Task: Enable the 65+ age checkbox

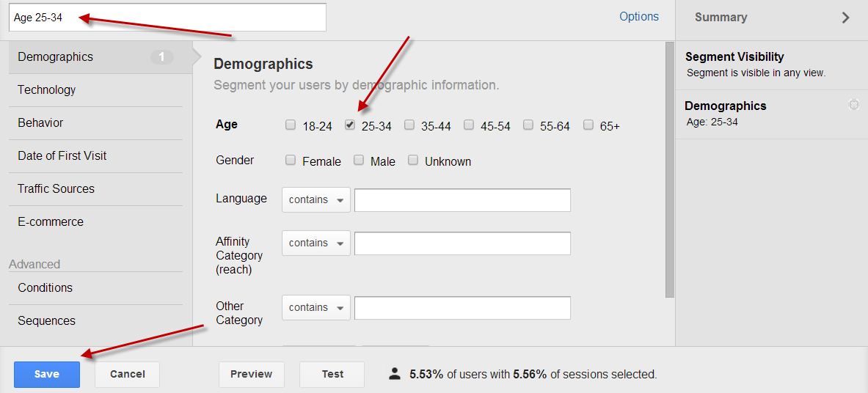Action: pyautogui.click(x=588, y=125)
